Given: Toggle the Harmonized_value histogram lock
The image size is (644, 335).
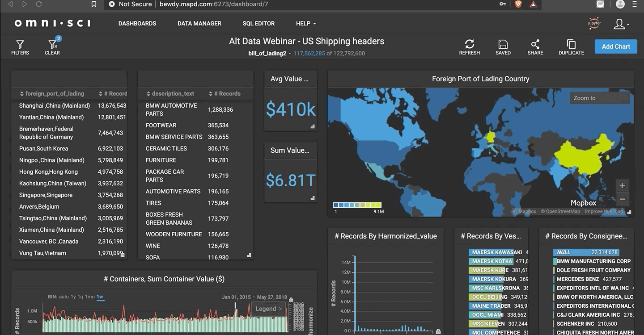Looking at the screenshot, I should [438, 331].
